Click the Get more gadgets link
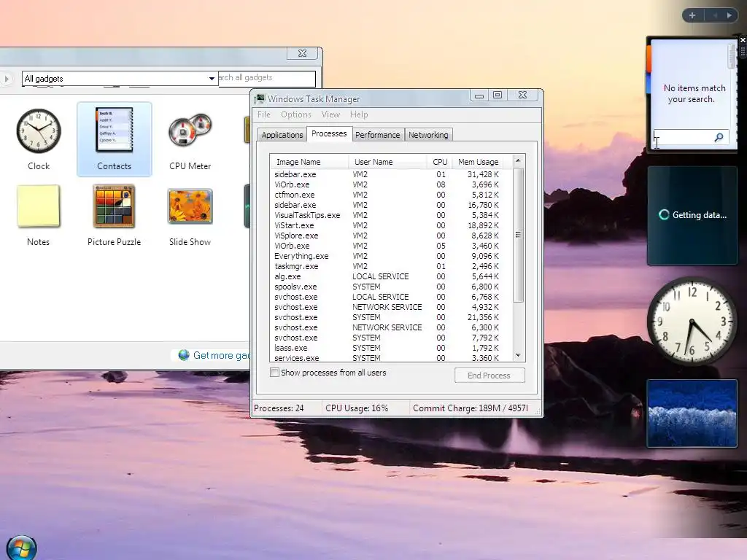Image resolution: width=747 pixels, height=560 pixels. 222,355
